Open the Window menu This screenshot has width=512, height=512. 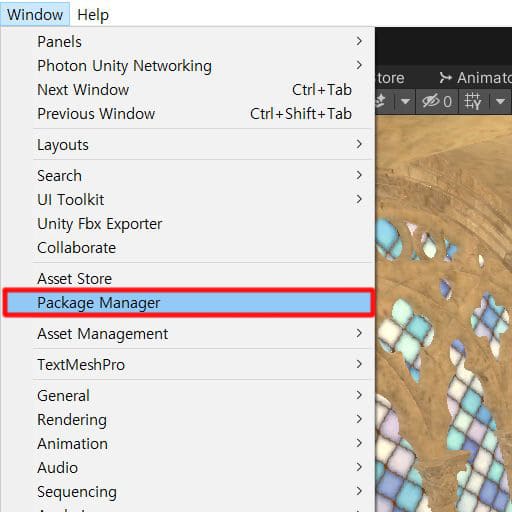click(x=35, y=15)
